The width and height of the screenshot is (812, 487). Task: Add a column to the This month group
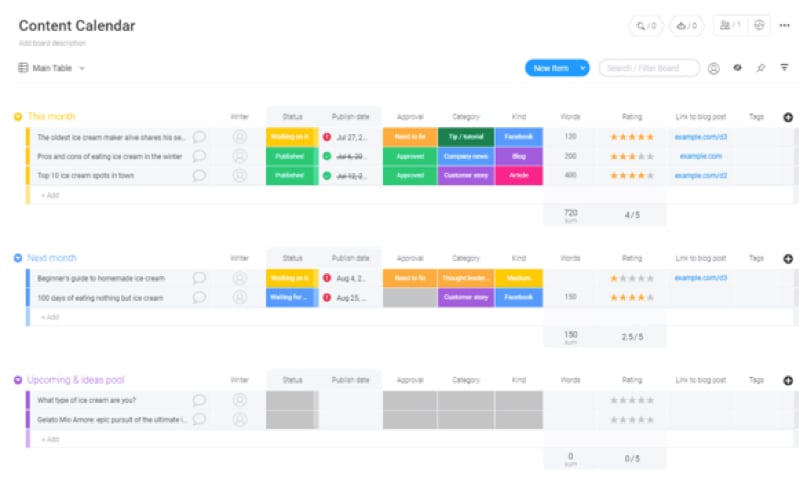[788, 117]
